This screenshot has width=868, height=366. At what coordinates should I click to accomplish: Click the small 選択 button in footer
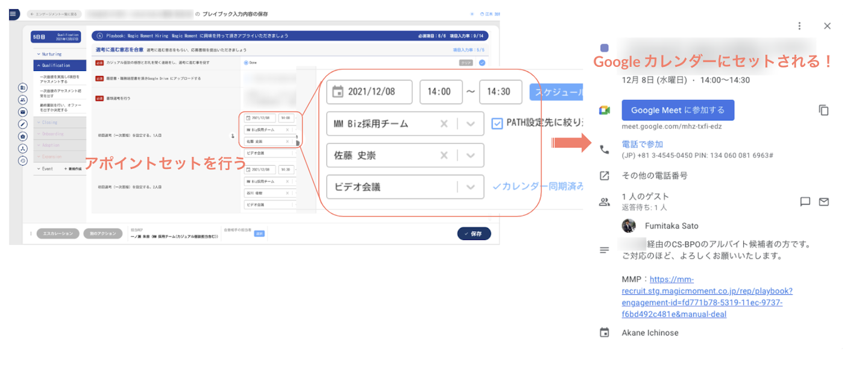pyautogui.click(x=259, y=233)
